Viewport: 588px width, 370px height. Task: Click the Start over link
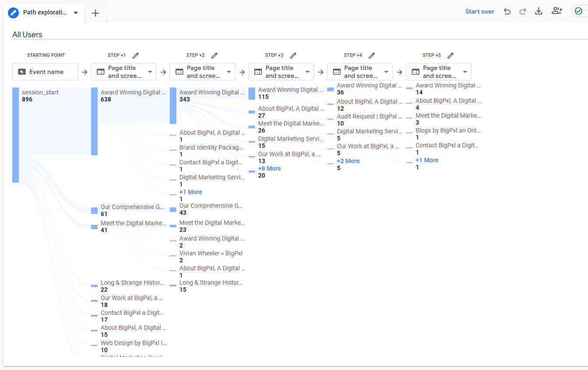[x=479, y=11]
